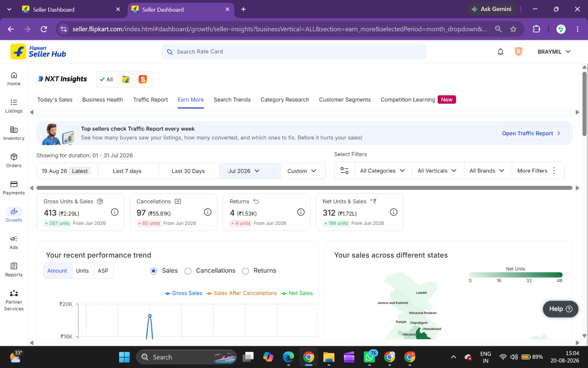Open Payments in the sidebar
Screen dimensions: 588x368
coord(14,188)
